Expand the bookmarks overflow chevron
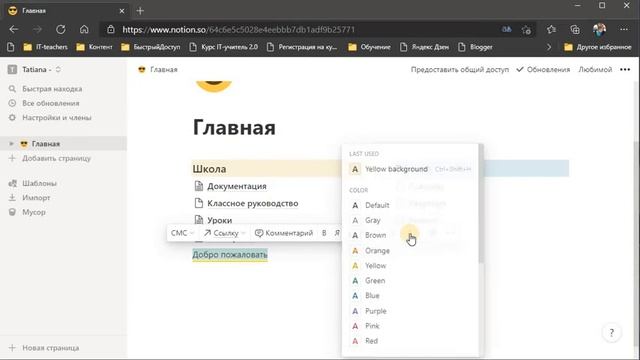 click(x=549, y=47)
